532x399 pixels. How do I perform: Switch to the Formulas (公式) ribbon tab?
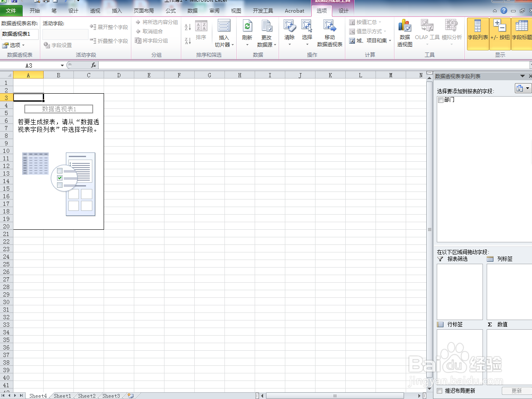(x=171, y=11)
